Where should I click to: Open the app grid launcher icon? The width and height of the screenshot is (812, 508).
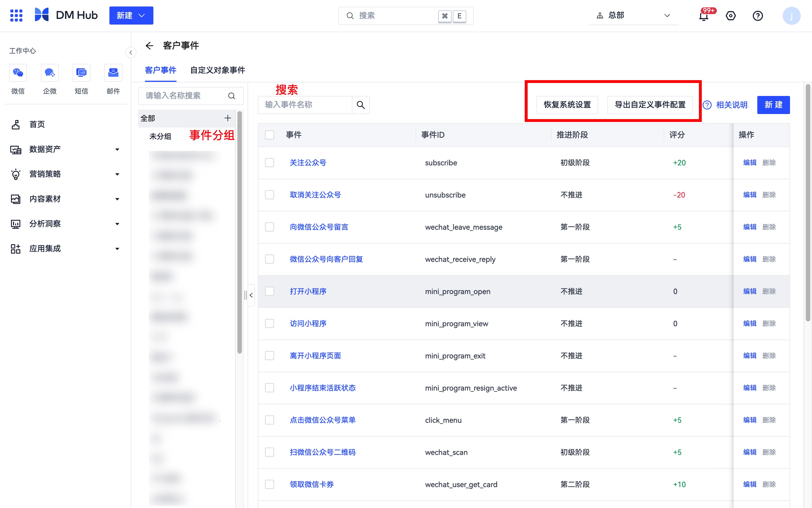(x=16, y=16)
